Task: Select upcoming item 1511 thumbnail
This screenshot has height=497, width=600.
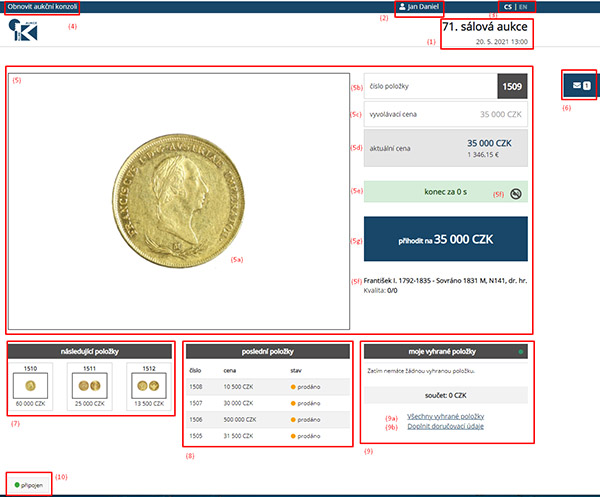Action: [x=90, y=385]
